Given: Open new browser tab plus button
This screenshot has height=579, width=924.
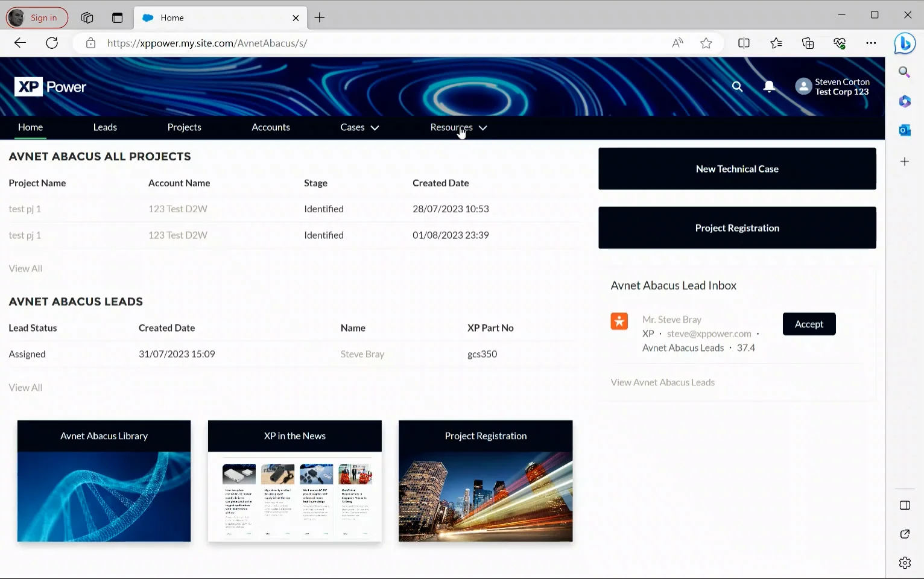Looking at the screenshot, I should (x=320, y=18).
